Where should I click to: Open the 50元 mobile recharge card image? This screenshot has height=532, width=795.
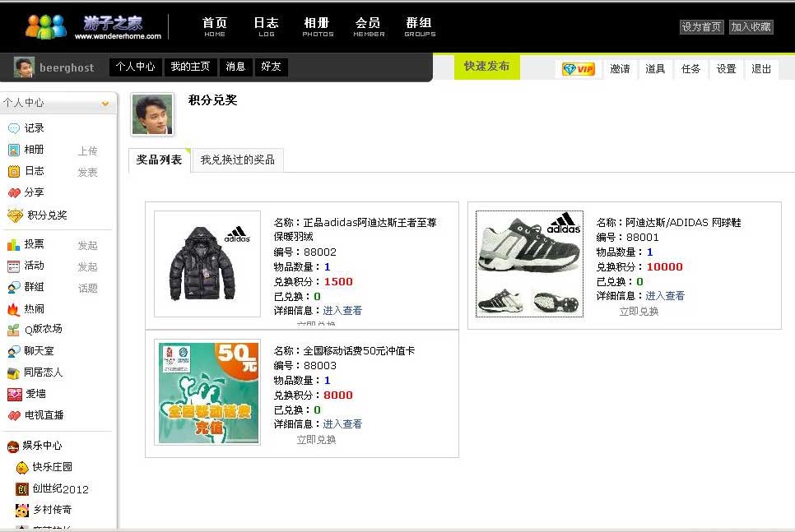coord(207,392)
